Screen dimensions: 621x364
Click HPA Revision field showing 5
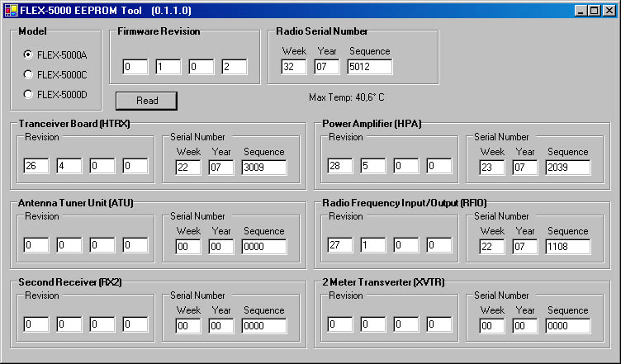(x=373, y=166)
